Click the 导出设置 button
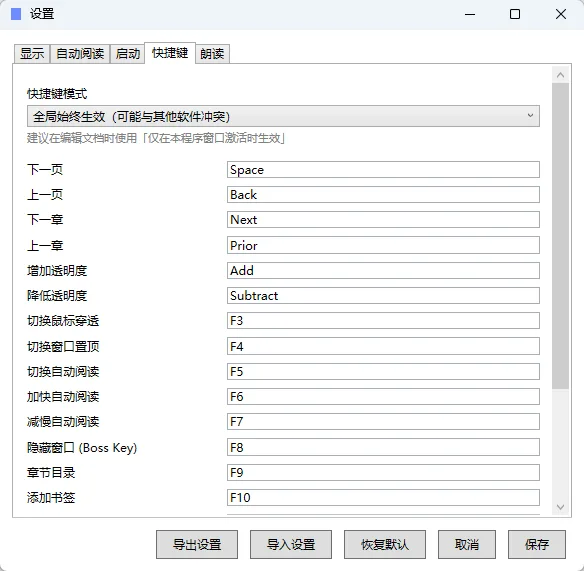Image resolution: width=584 pixels, height=571 pixels. pyautogui.click(x=197, y=545)
